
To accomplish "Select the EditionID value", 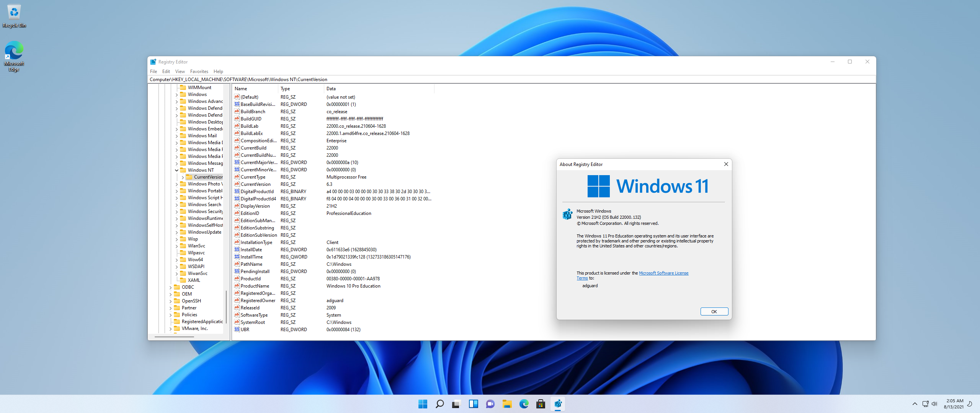I will [250, 213].
